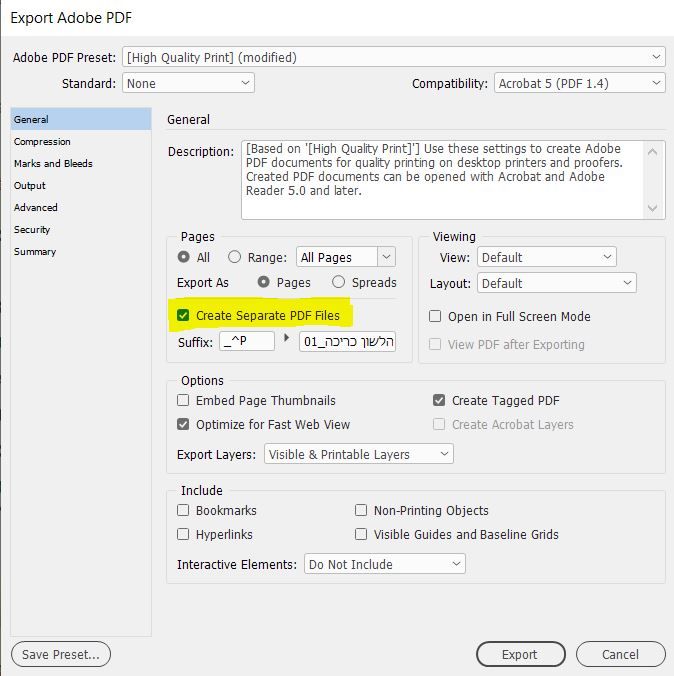Check Open in Full Screen Mode

(x=436, y=316)
